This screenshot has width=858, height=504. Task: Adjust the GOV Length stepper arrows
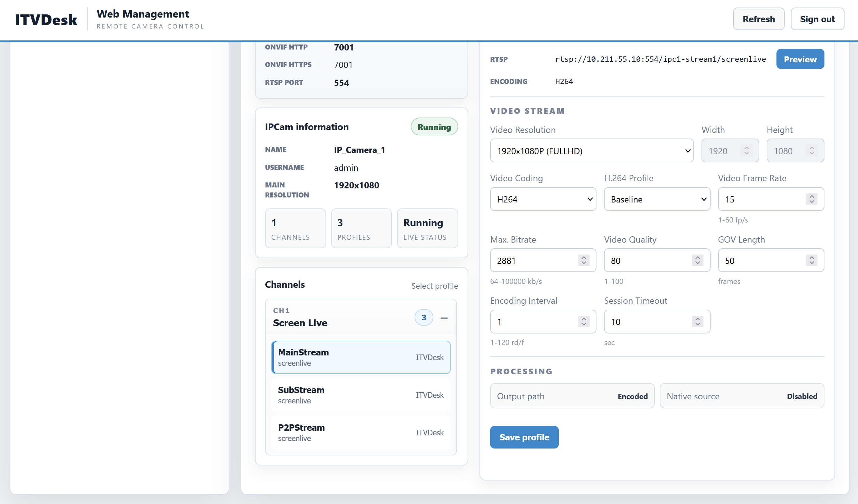pos(812,260)
